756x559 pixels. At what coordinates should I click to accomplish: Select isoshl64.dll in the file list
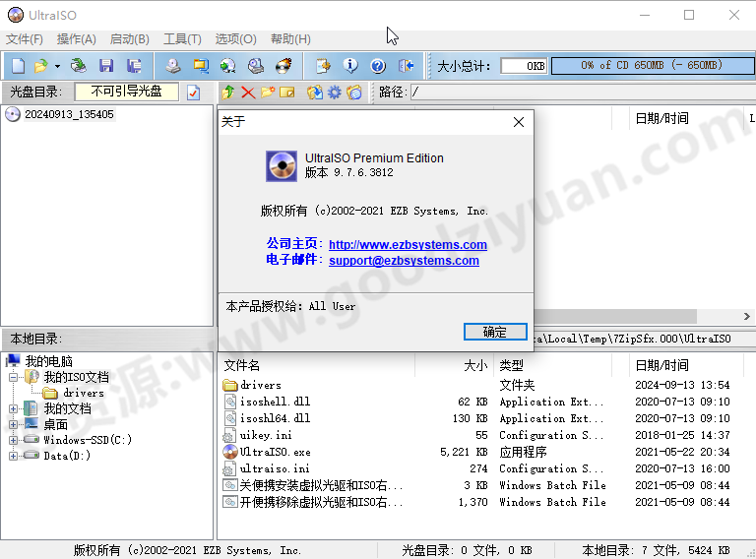coord(275,418)
